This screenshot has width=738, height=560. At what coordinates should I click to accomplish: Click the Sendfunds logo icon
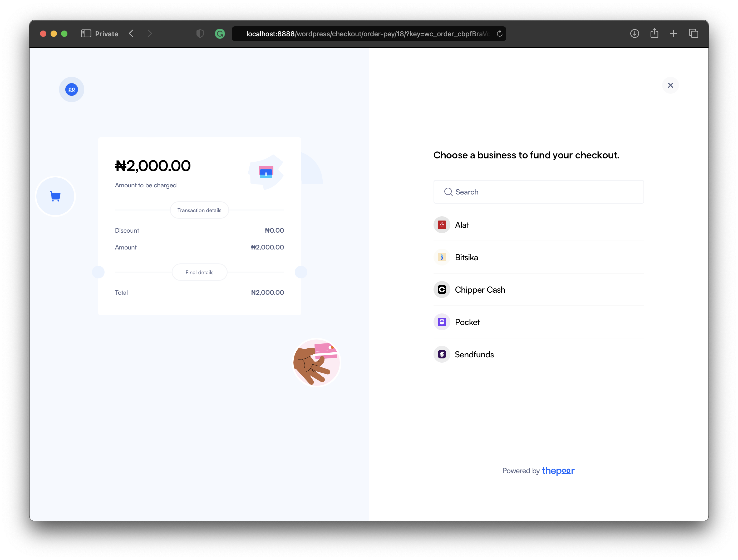(442, 354)
